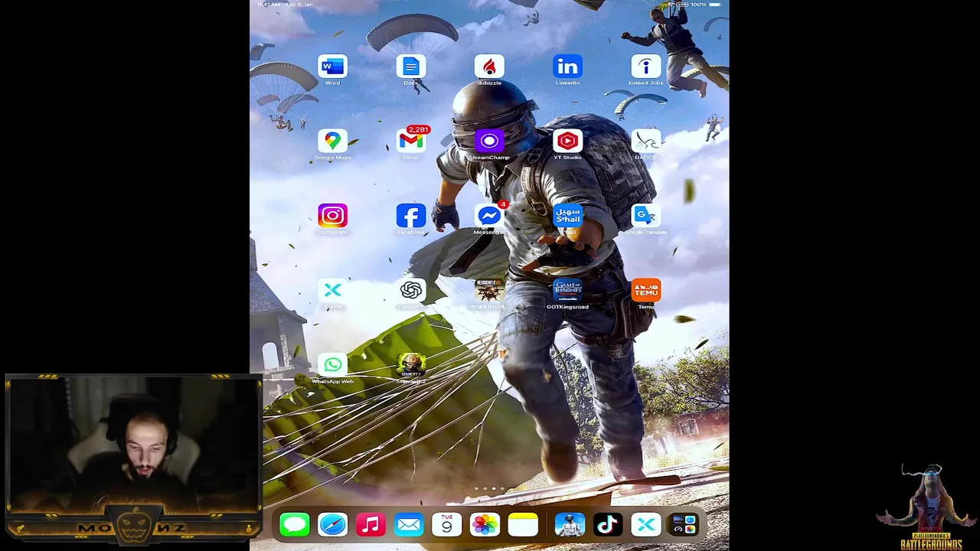This screenshot has height=551, width=980.
Task: Open the Temu shopping app
Action: click(x=646, y=290)
